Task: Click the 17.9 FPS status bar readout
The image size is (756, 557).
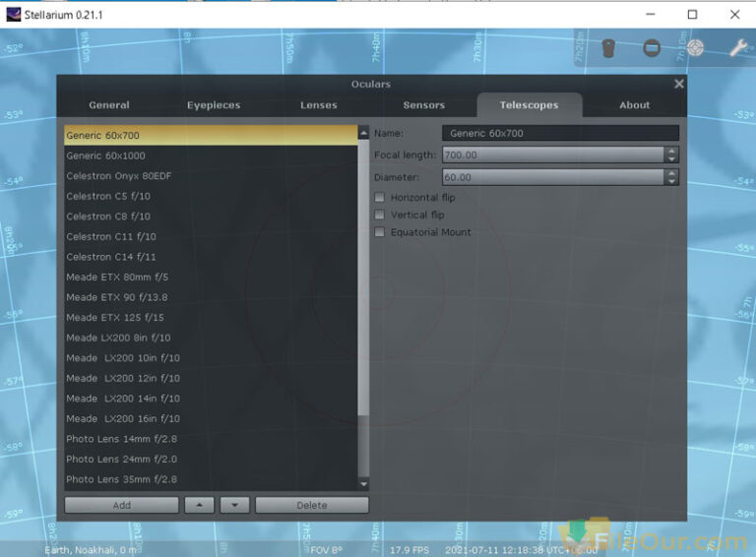Action: 409,550
